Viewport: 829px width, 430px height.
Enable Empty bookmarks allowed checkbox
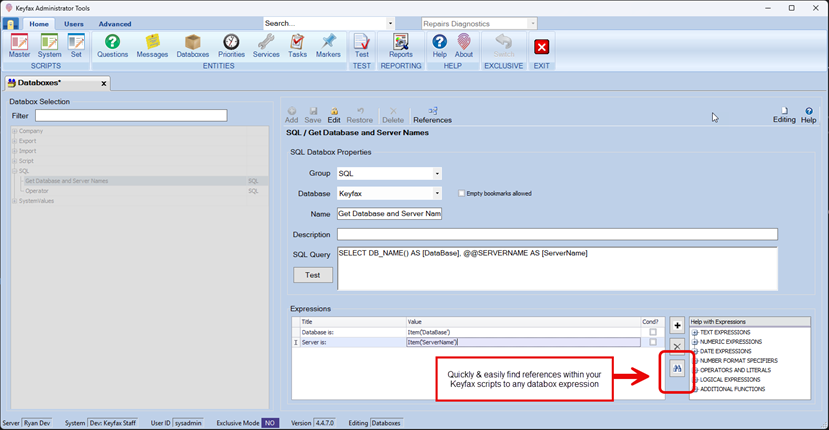click(461, 193)
